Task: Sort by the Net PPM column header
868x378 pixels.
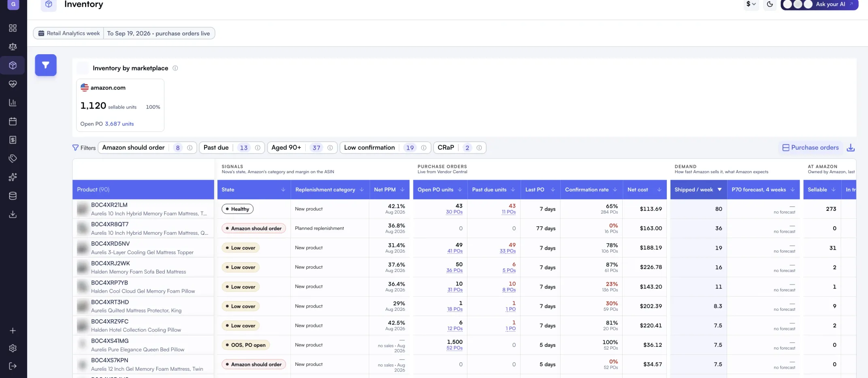Action: (389, 189)
